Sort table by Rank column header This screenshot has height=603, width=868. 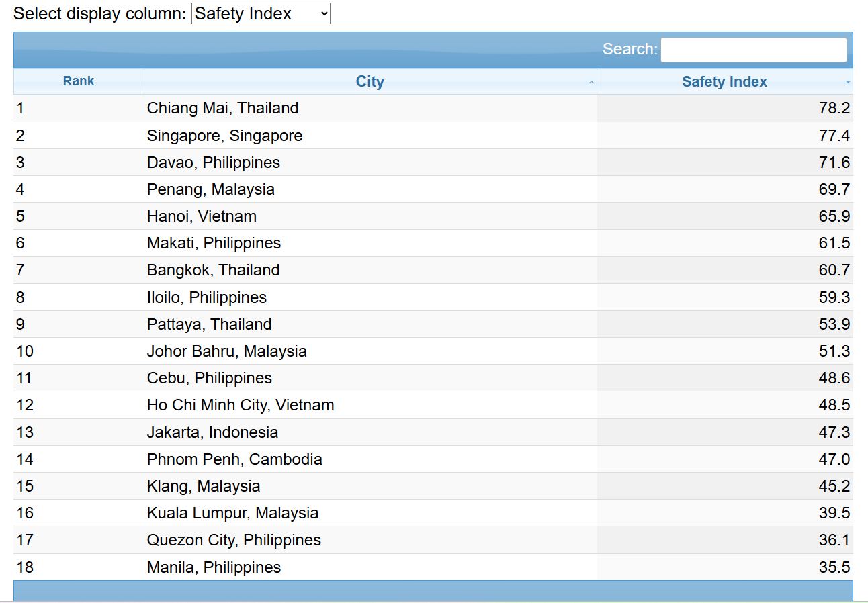pos(79,81)
